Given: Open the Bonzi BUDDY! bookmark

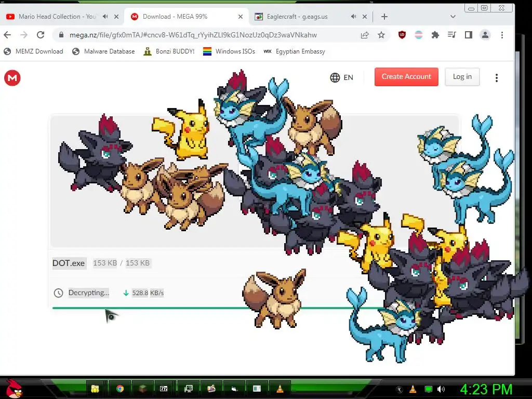Looking at the screenshot, I should click(169, 51).
